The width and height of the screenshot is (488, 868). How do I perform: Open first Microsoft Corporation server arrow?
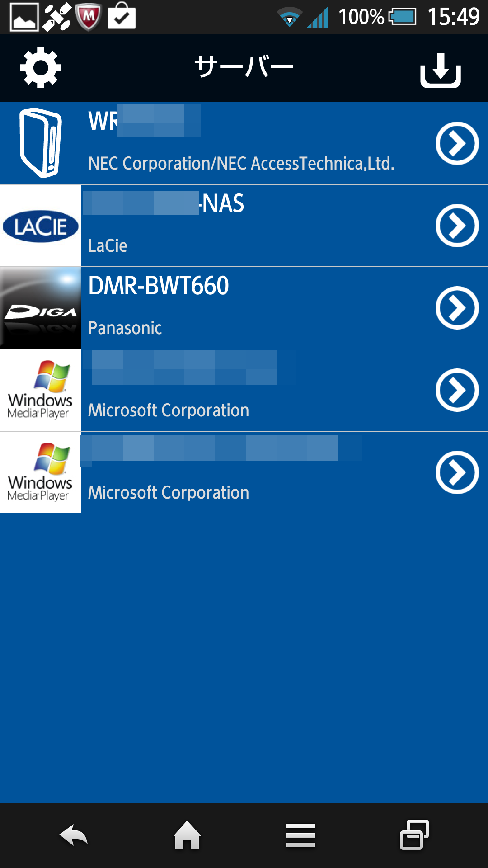click(x=457, y=390)
